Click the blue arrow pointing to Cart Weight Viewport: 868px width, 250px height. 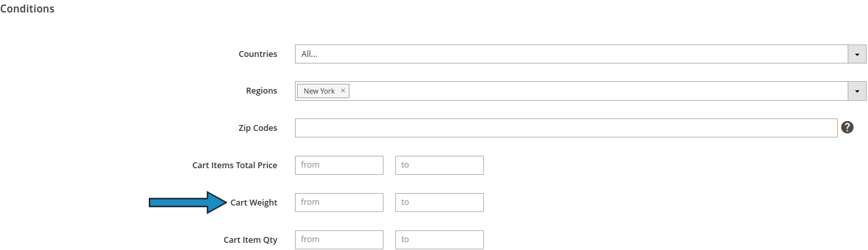point(188,202)
